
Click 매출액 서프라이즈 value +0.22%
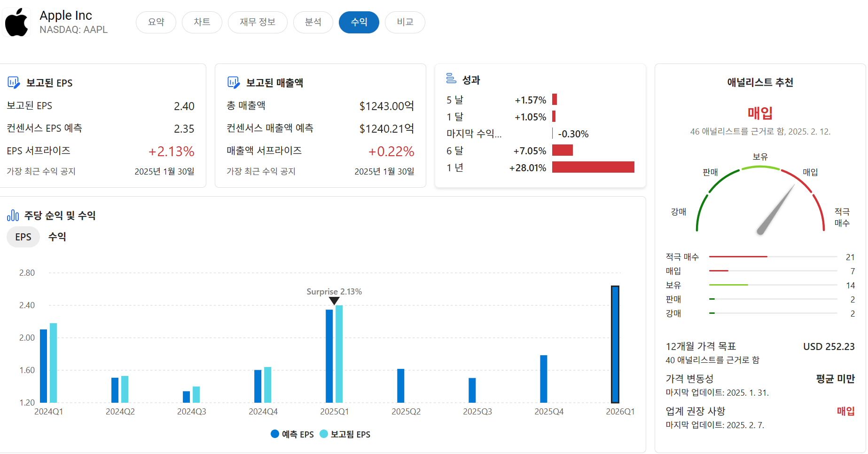(x=391, y=151)
